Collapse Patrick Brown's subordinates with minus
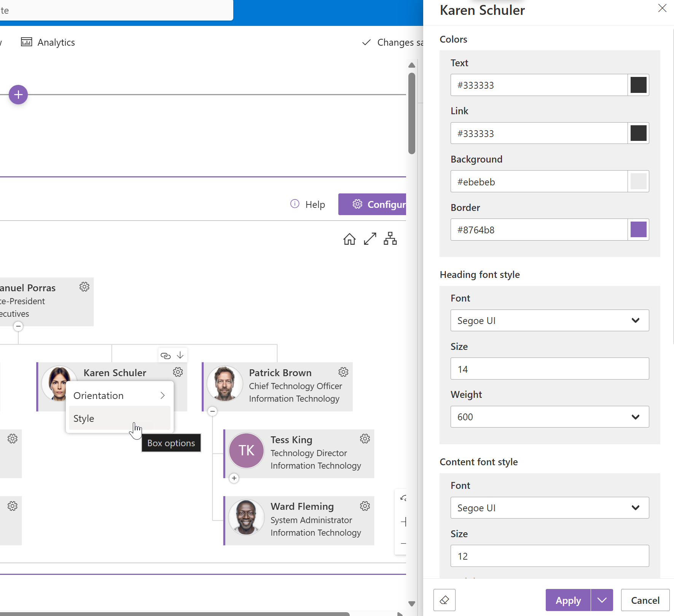The width and height of the screenshot is (674, 616). click(x=213, y=411)
